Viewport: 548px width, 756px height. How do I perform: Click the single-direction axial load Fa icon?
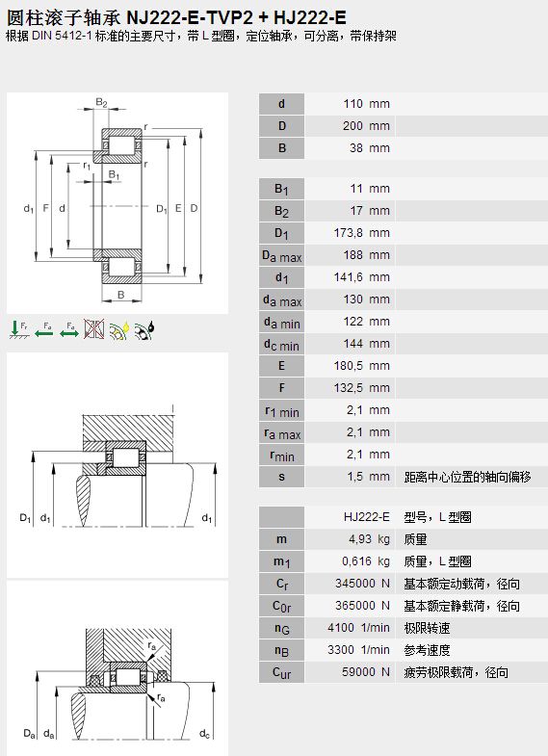44,329
